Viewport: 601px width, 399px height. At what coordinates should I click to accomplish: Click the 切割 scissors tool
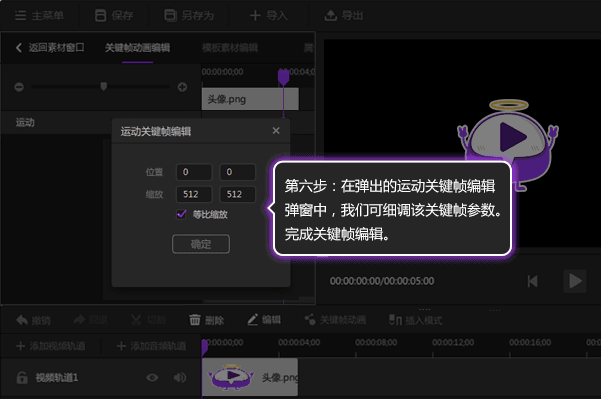[x=148, y=320]
